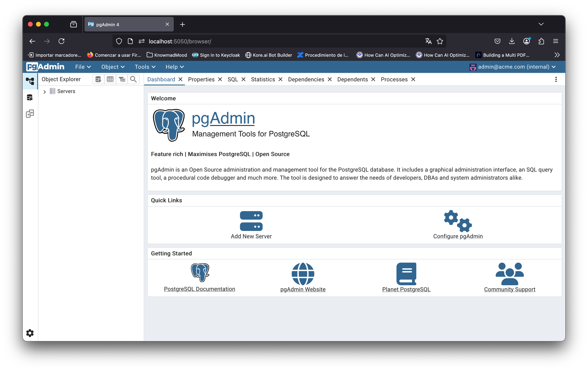Click the browser address bar URL field
The image size is (588, 371).
[265, 41]
